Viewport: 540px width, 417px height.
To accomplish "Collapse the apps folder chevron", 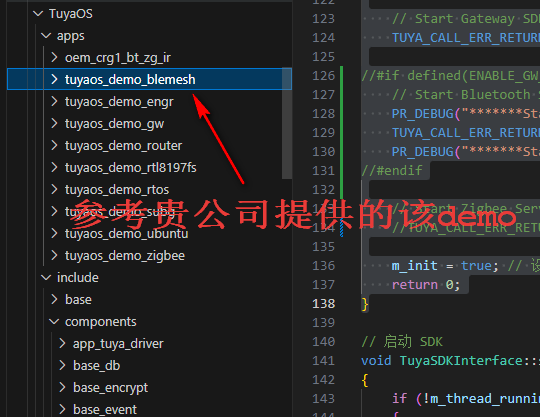I will [x=46, y=36].
